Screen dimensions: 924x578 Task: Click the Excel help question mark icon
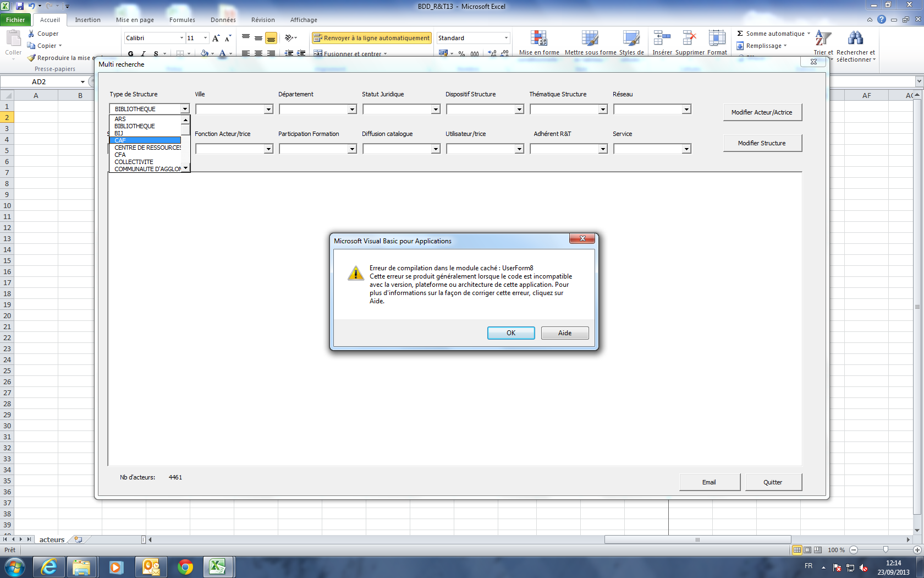point(882,19)
